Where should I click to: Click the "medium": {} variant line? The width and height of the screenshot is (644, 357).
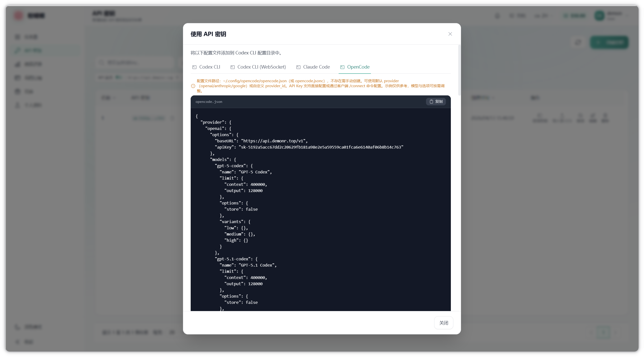(240, 234)
